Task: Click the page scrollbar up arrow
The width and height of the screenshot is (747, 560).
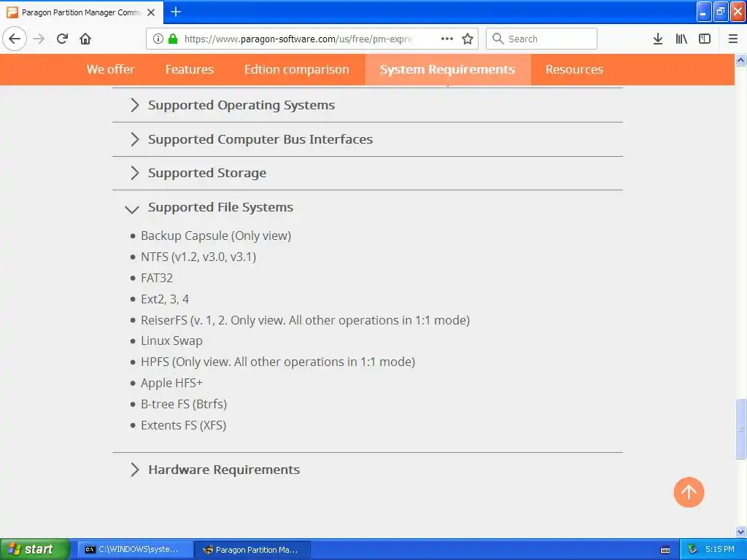Action: (x=741, y=60)
